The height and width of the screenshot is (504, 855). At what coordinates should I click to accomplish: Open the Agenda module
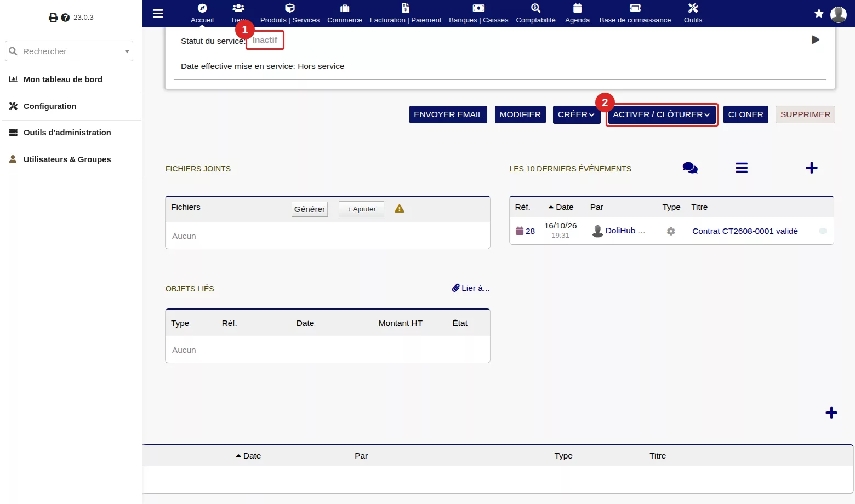[x=578, y=14]
